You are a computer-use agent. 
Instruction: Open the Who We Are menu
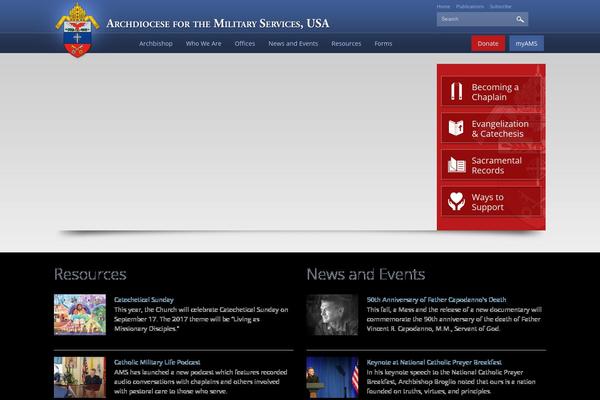click(x=204, y=44)
